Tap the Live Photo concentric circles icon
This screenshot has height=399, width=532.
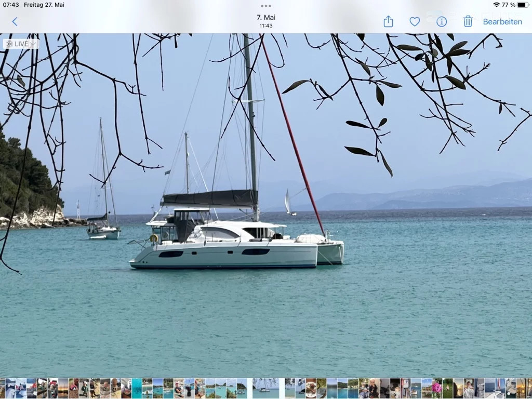click(9, 44)
